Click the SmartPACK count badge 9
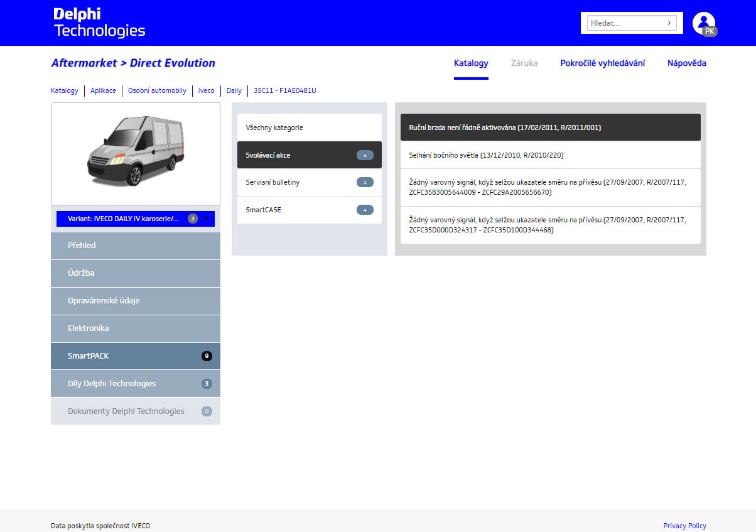Image resolution: width=756 pixels, height=532 pixels. pos(207,356)
